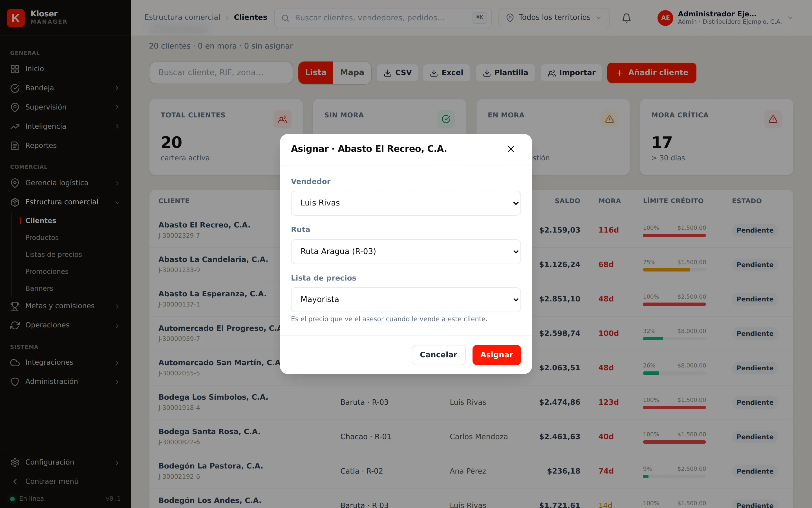Switch to the Lista view
The width and height of the screenshot is (812, 508).
[315, 73]
